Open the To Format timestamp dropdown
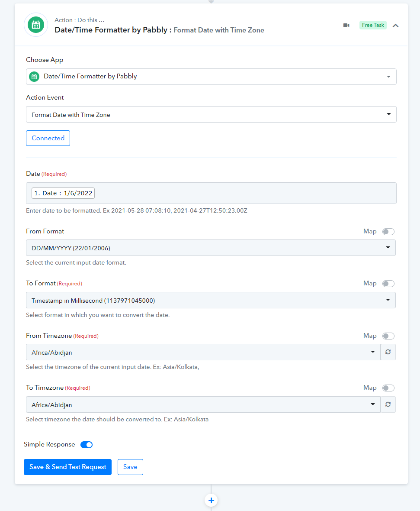This screenshot has height=511, width=420. pyautogui.click(x=211, y=300)
